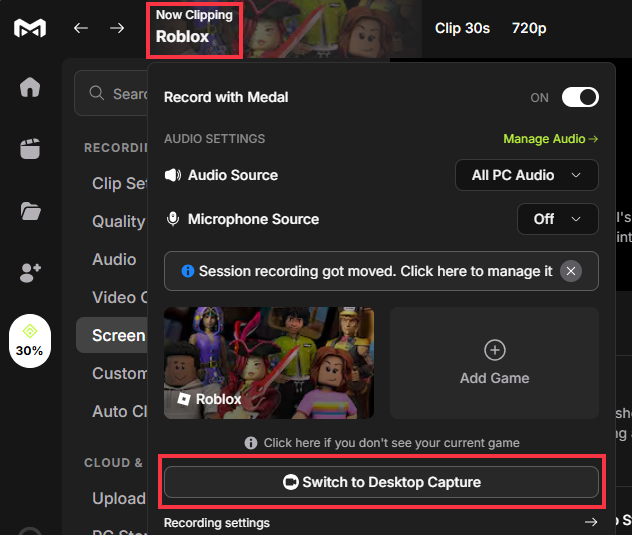632x535 pixels.
Task: Dismiss the session recording notification
Action: [x=570, y=271]
